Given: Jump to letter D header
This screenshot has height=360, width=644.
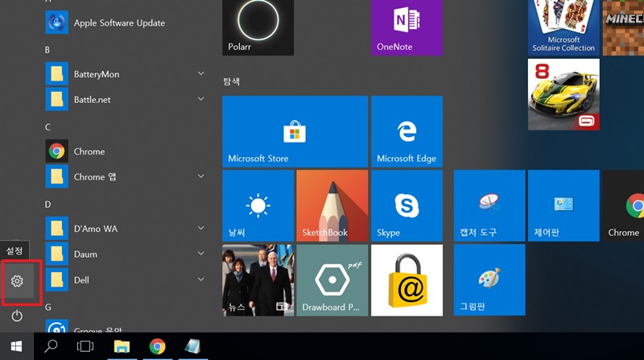Looking at the screenshot, I should 47,205.
